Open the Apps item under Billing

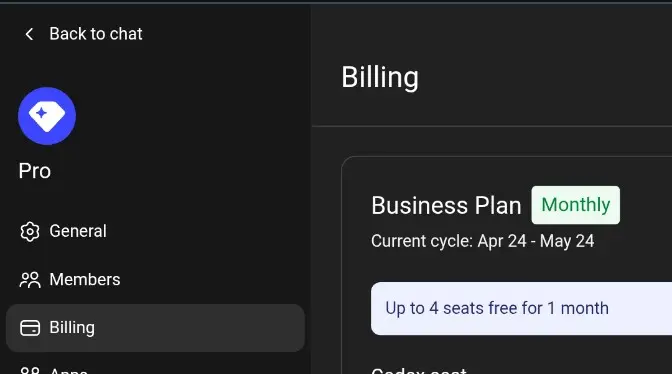tap(69, 371)
